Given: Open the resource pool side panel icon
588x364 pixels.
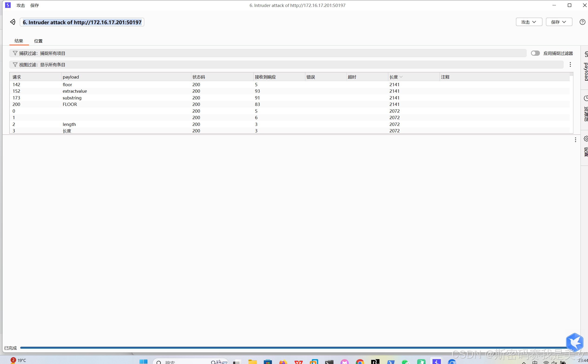Looking at the screenshot, I should pos(586,98).
